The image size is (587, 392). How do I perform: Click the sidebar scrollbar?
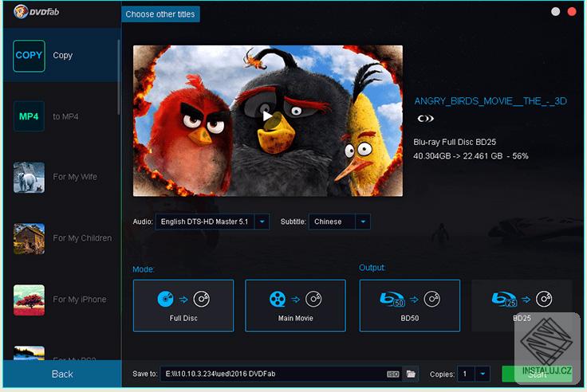[119, 76]
